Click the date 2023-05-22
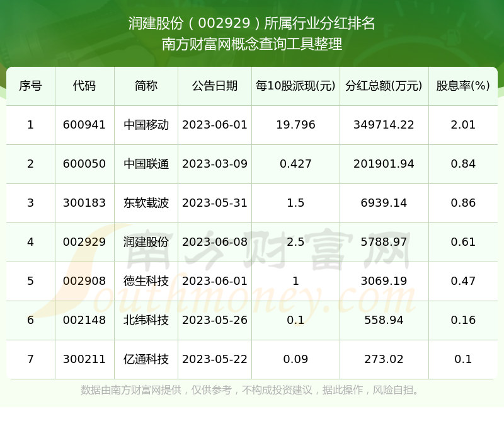Image resolution: width=504 pixels, height=421 pixels. click(215, 359)
